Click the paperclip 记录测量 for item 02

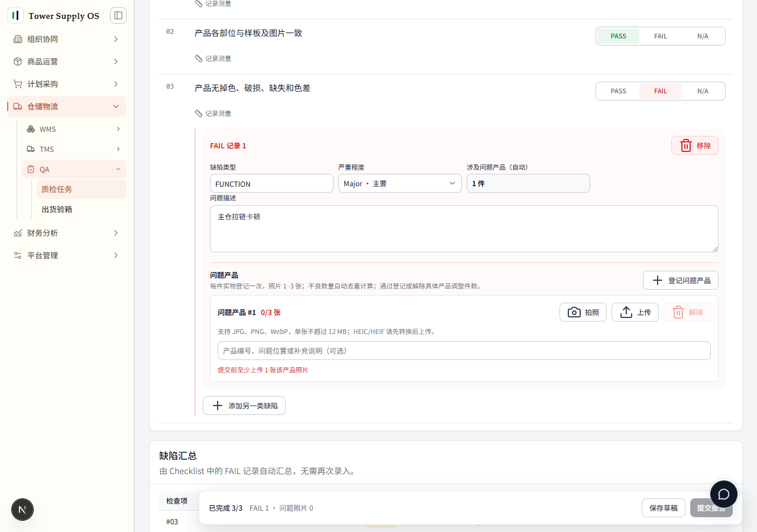point(213,59)
